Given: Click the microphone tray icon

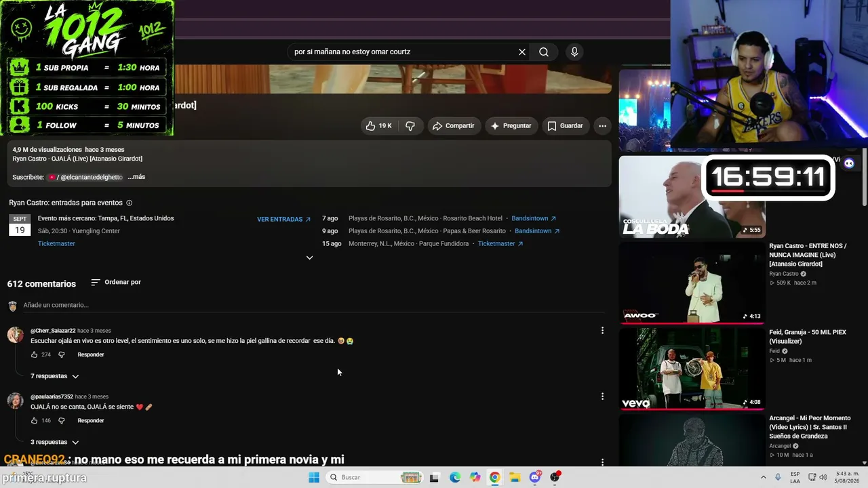Looking at the screenshot, I should pos(778,477).
